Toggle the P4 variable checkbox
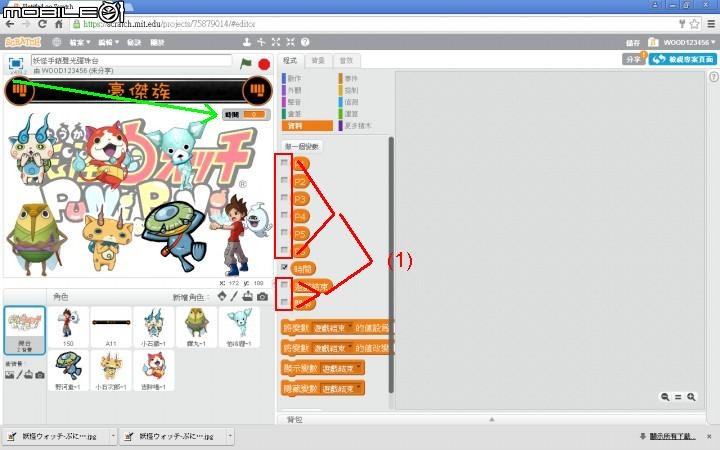Viewport: 720px width, 450px height. (284, 215)
